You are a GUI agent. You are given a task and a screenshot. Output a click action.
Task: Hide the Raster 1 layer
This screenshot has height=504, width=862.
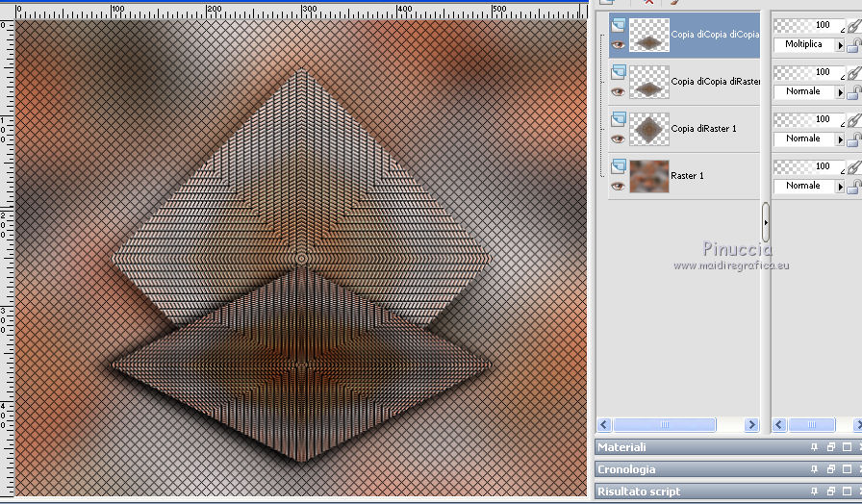coord(618,187)
